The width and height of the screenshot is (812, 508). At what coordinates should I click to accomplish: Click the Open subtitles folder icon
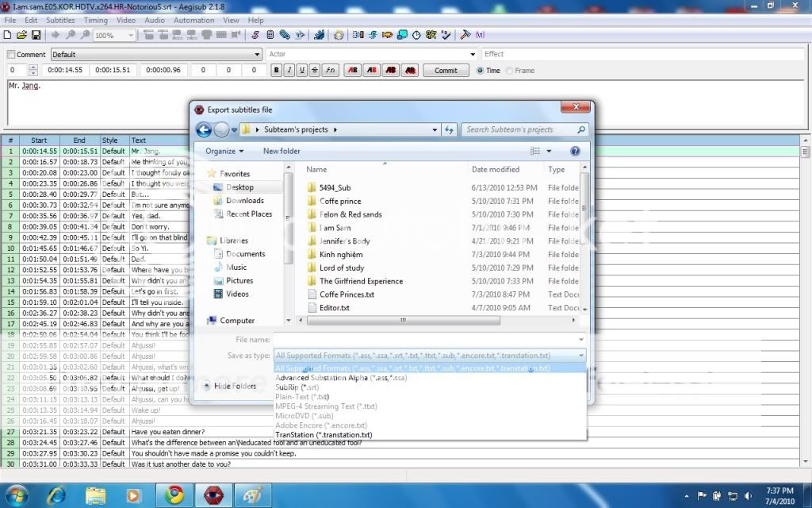coord(21,35)
